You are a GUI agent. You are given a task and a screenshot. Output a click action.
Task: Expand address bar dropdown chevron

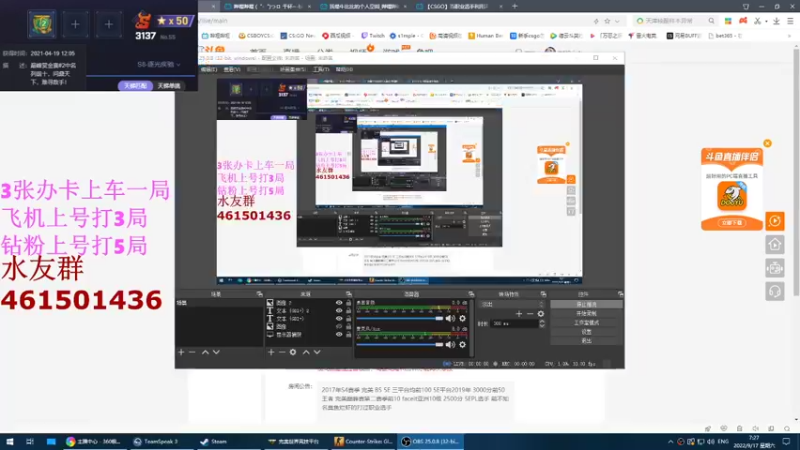[617, 21]
